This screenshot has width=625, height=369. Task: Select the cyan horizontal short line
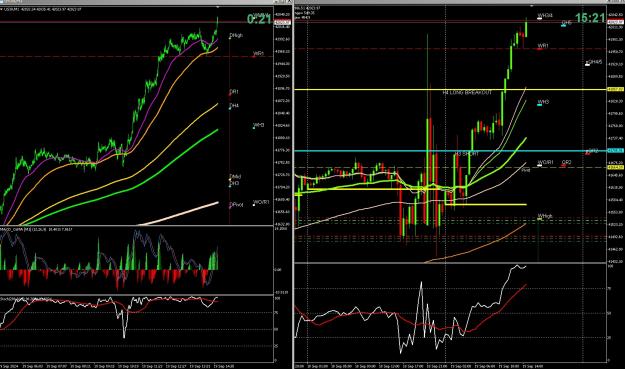pos(450,151)
